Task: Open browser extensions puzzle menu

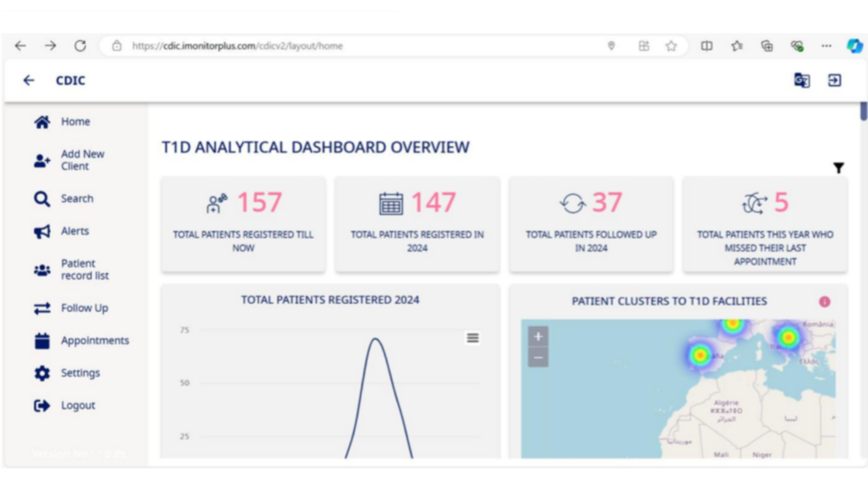Action: tap(767, 46)
